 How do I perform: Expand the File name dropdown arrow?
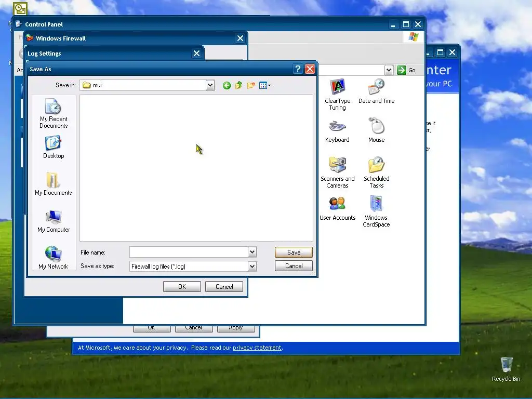click(252, 252)
